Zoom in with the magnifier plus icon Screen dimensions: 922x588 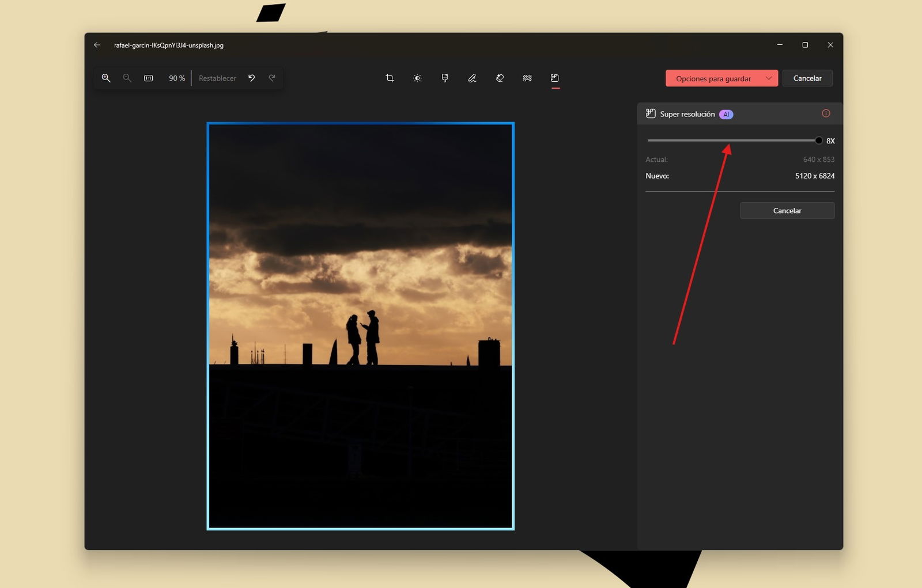[x=106, y=78]
